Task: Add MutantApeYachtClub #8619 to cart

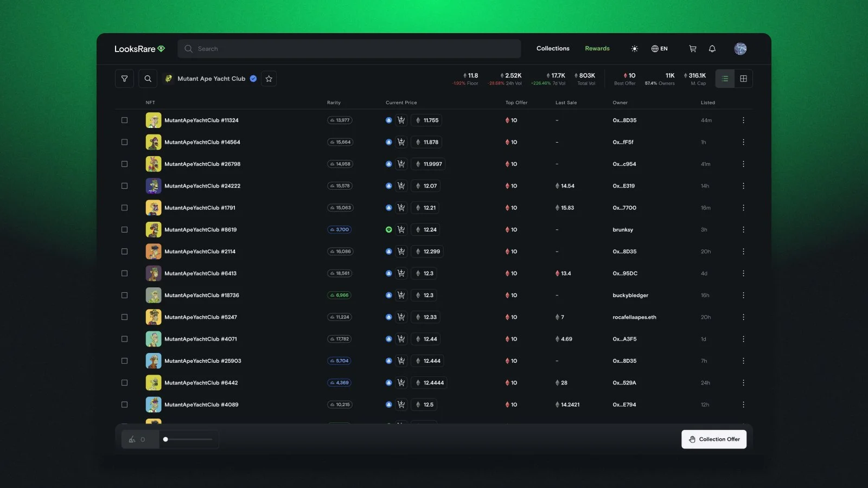Action: coord(401,229)
